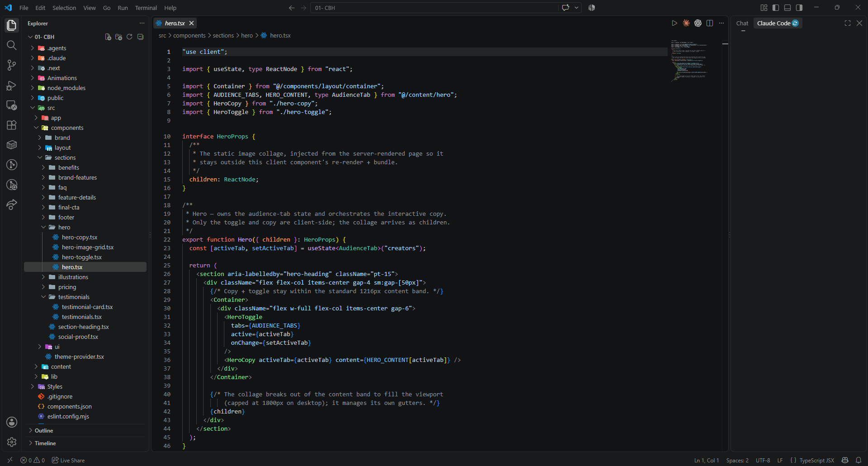Switch to the Chat tab

pos(742,23)
